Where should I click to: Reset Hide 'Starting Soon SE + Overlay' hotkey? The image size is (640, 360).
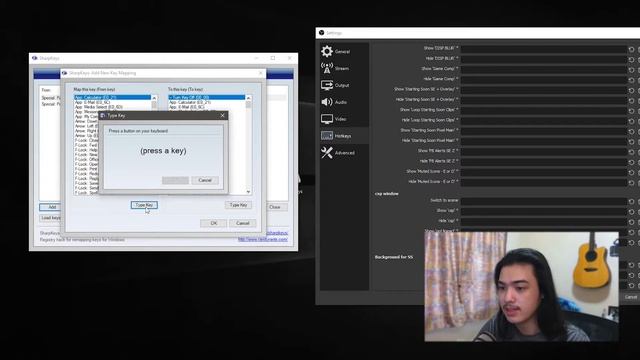tap(631, 100)
